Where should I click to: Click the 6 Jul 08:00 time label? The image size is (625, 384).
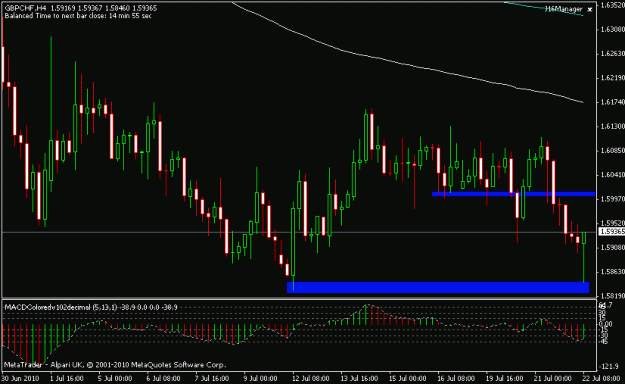pyautogui.click(x=163, y=378)
